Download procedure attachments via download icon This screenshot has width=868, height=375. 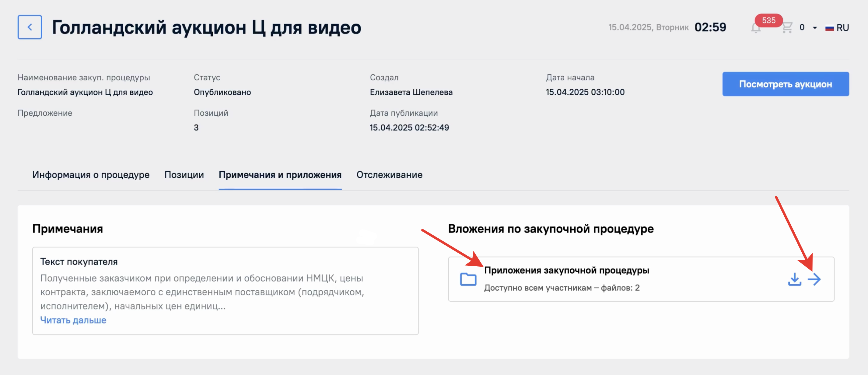[x=794, y=279]
